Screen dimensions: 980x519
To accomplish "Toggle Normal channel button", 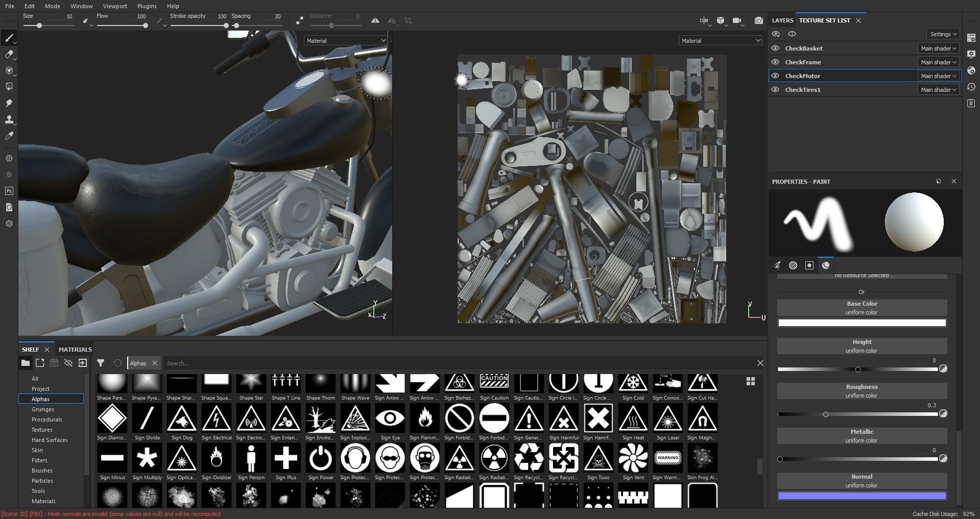I will click(x=862, y=481).
